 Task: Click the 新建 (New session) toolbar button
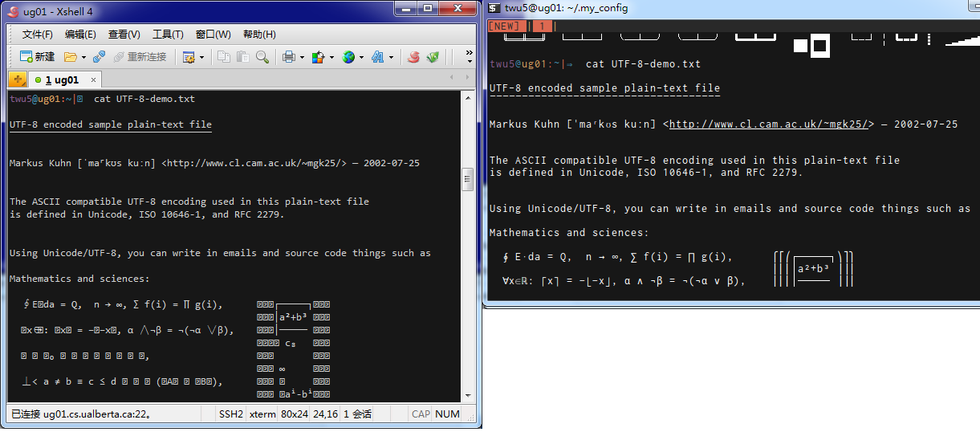(x=37, y=57)
